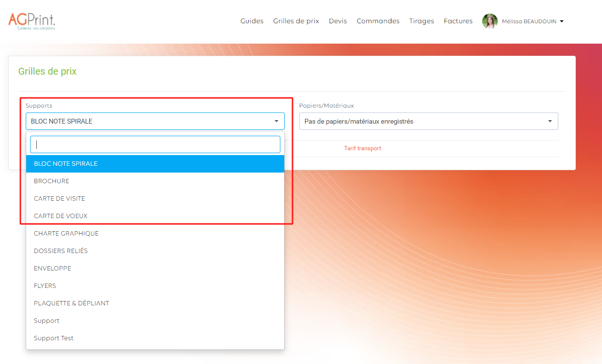Go to Grilles de prix page
The height and width of the screenshot is (364, 602).
pos(296,21)
